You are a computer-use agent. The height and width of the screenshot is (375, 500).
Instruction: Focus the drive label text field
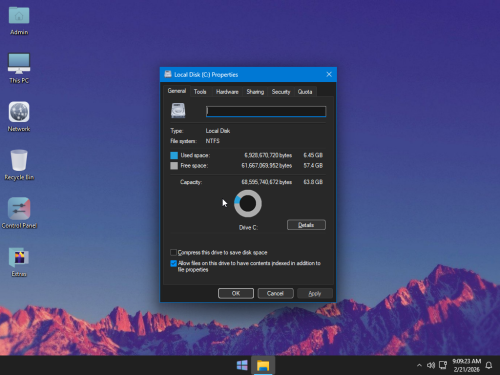click(266, 111)
